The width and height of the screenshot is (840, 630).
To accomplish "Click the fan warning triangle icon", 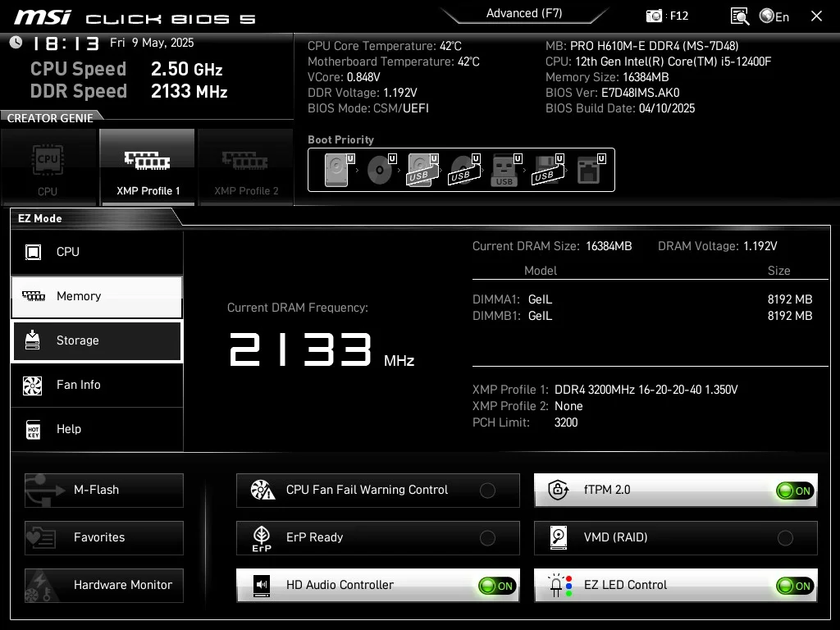I will pos(262,490).
